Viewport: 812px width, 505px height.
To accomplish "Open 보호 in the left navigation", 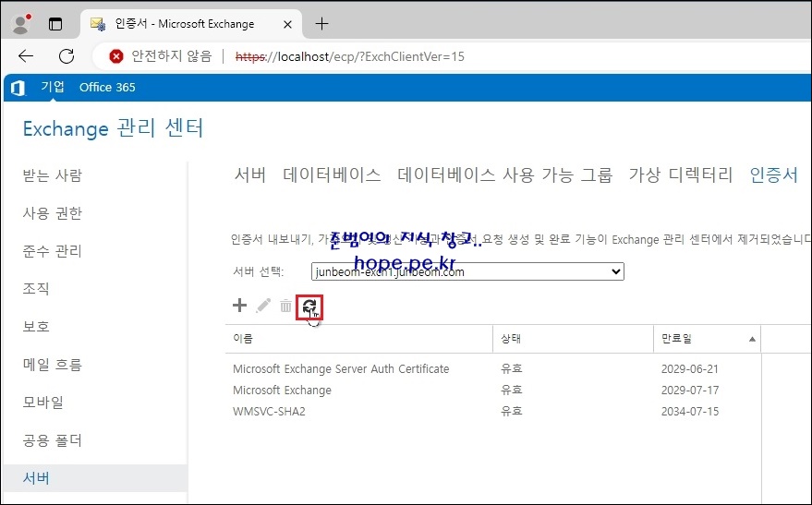I will (x=36, y=327).
